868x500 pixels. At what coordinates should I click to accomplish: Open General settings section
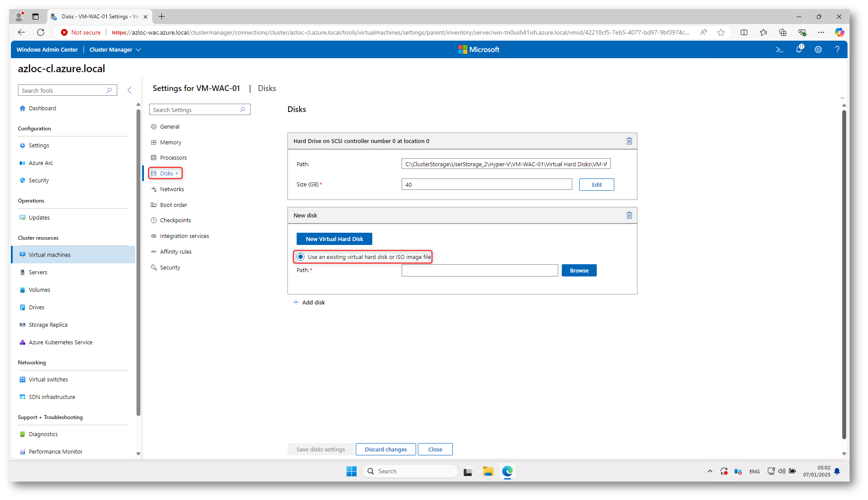point(169,126)
